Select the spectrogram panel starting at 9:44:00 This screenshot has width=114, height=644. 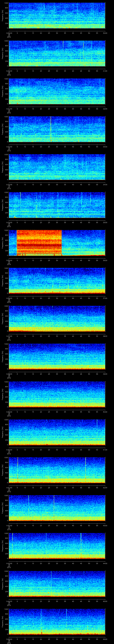click(57, 584)
